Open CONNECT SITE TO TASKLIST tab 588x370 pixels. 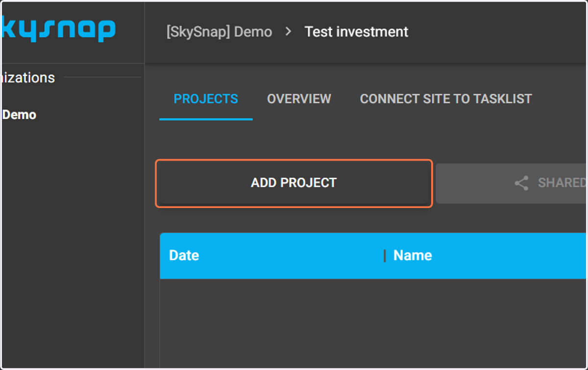point(446,99)
